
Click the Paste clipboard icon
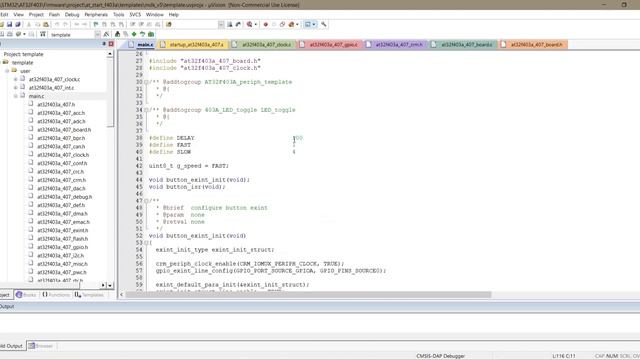[x=46, y=24]
